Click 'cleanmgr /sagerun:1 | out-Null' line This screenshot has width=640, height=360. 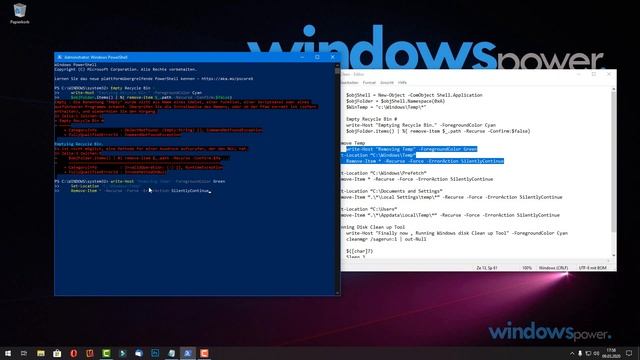tap(386, 239)
